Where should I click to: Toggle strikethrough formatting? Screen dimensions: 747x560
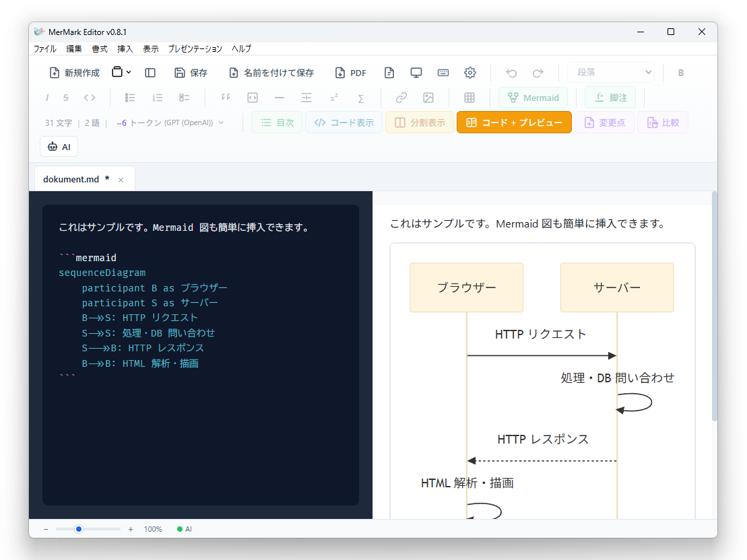(x=66, y=98)
